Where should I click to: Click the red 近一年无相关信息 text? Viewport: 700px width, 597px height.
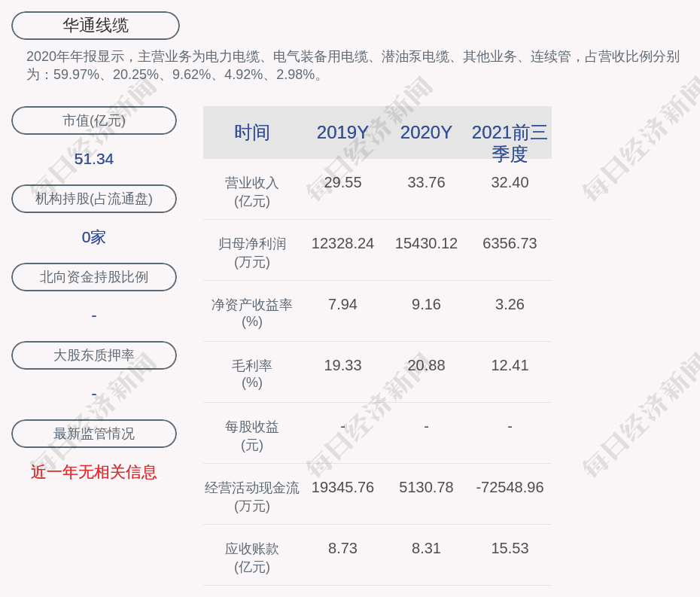(x=94, y=472)
